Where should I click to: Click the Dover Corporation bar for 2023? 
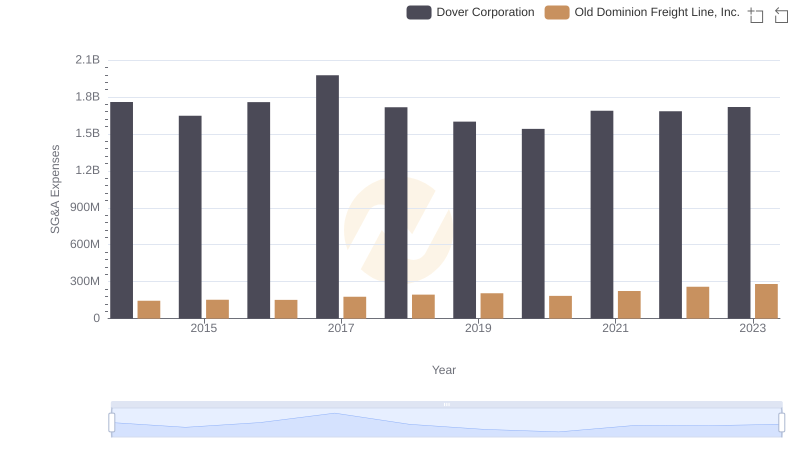(739, 213)
